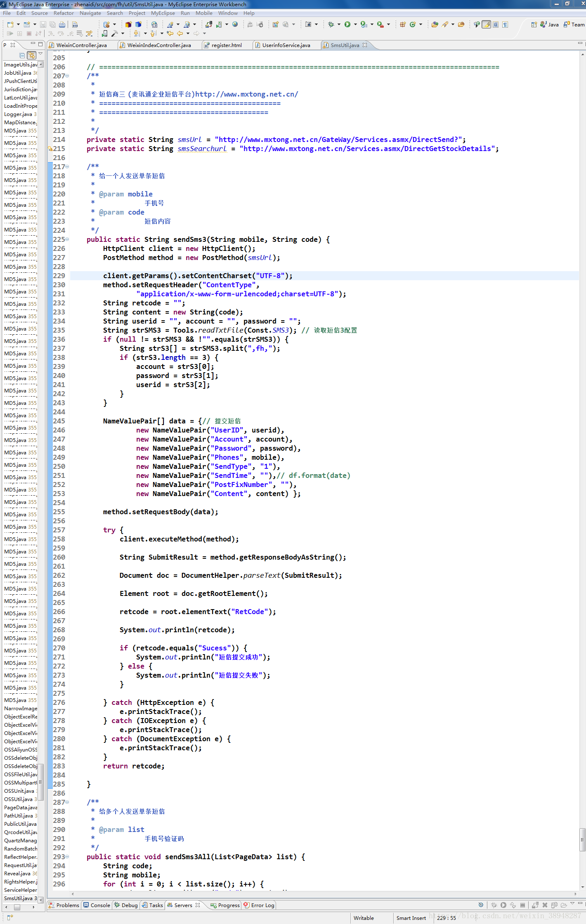Open the Error Log view tab

click(259, 905)
